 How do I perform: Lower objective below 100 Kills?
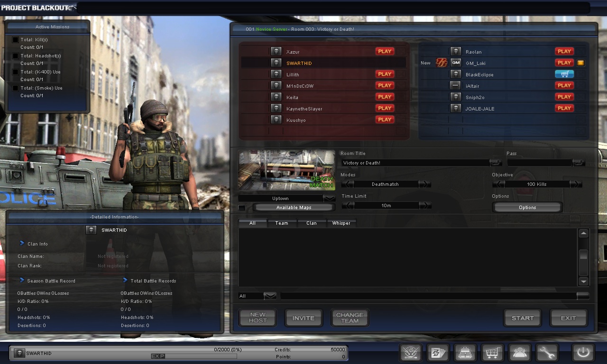(499, 184)
